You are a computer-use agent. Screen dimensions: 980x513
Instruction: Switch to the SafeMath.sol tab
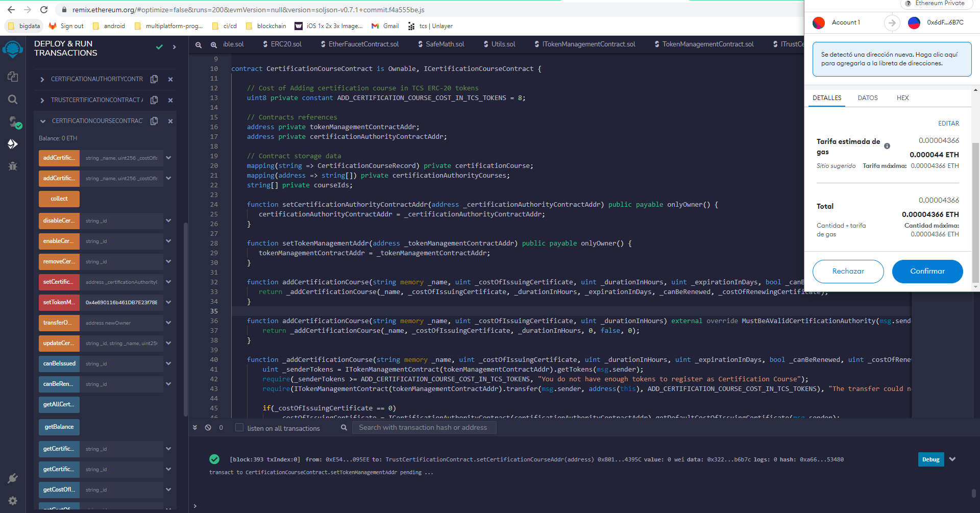tap(441, 44)
